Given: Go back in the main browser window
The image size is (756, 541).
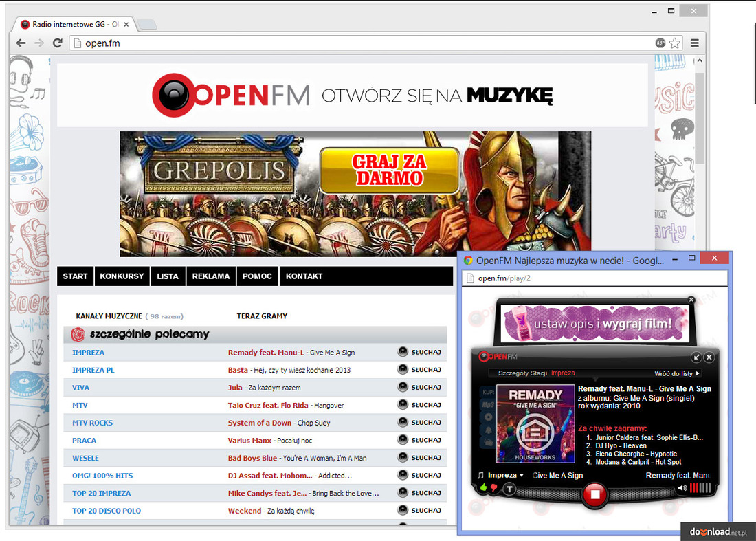Looking at the screenshot, I should point(21,43).
